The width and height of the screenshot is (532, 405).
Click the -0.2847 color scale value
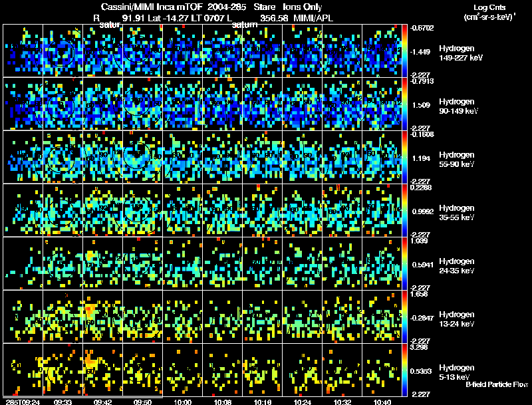(422, 318)
